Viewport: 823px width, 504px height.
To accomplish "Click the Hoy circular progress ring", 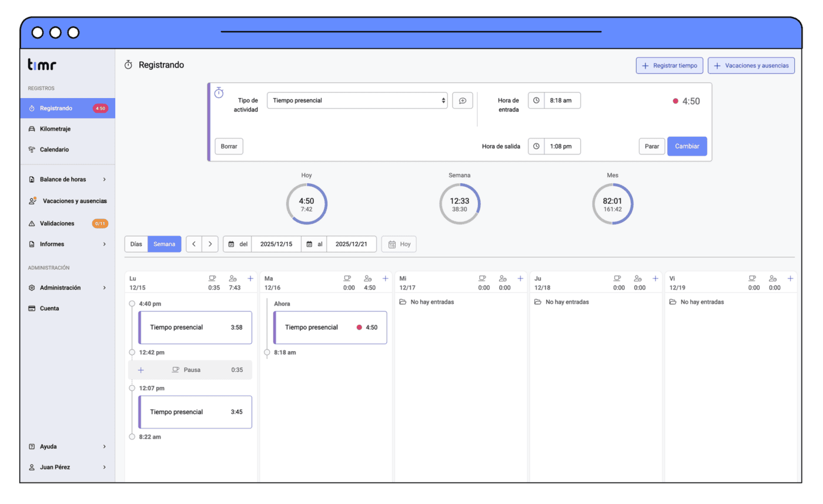I will (x=306, y=204).
